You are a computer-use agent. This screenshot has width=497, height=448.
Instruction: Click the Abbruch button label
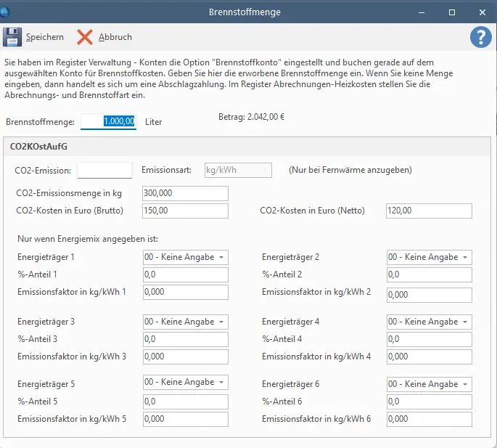(115, 37)
